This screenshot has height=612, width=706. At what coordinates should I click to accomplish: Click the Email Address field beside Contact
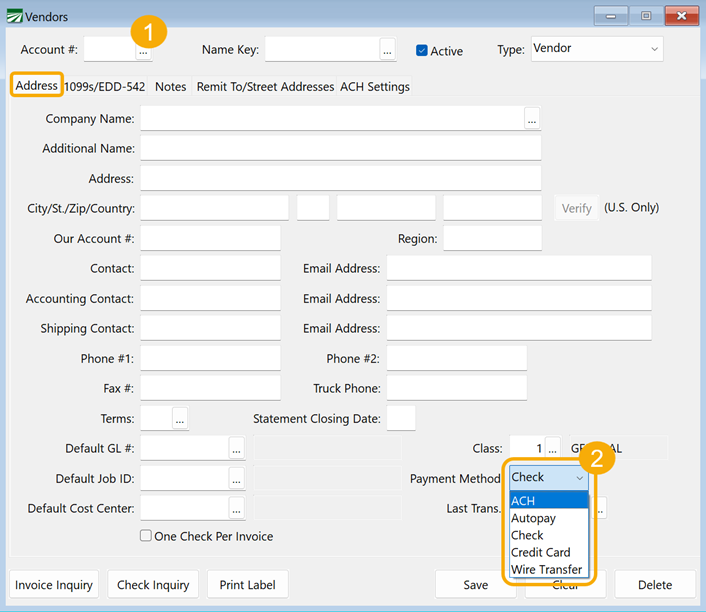click(x=518, y=268)
